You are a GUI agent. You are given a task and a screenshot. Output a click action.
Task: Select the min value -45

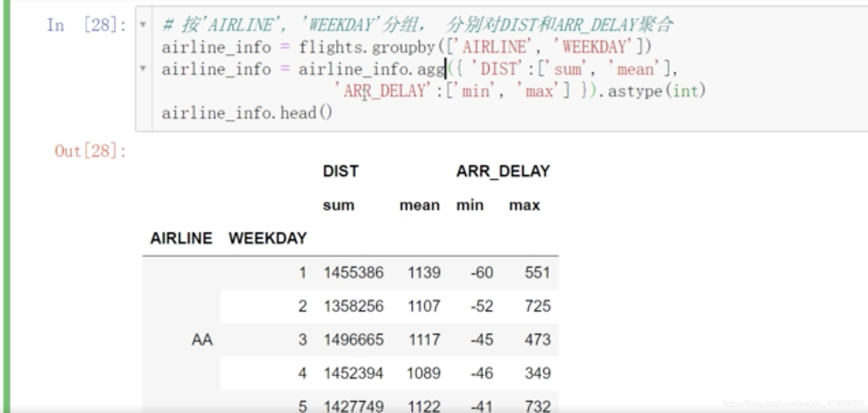click(482, 340)
